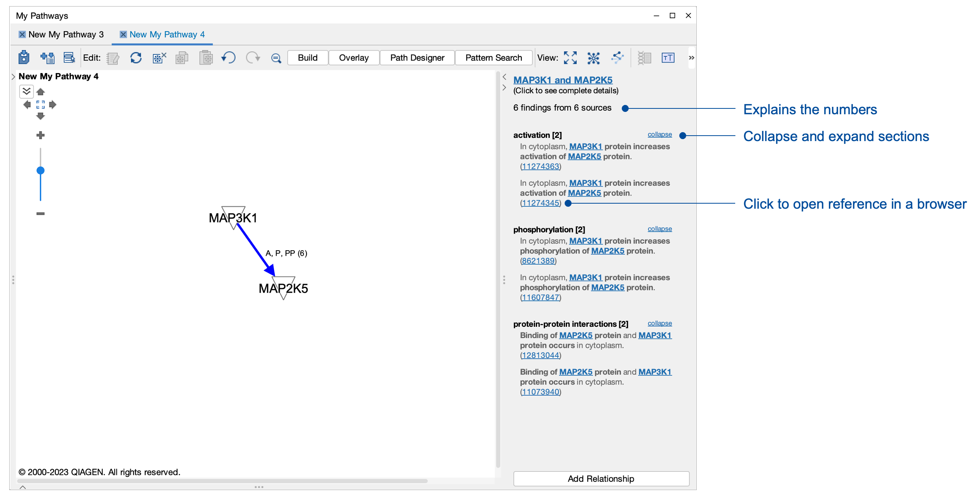Close the New My Pathway 3 tab
This screenshot has width=980, height=499.
[22, 34]
